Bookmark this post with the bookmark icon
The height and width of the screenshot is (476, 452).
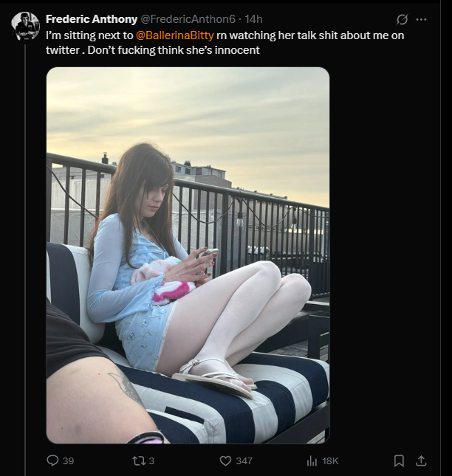pyautogui.click(x=399, y=461)
